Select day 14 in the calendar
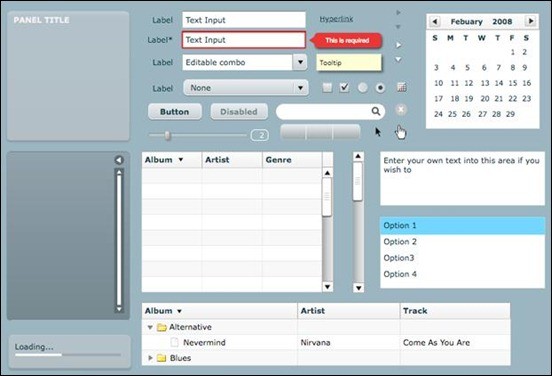Viewport: 552px width, 376px height. click(x=498, y=83)
